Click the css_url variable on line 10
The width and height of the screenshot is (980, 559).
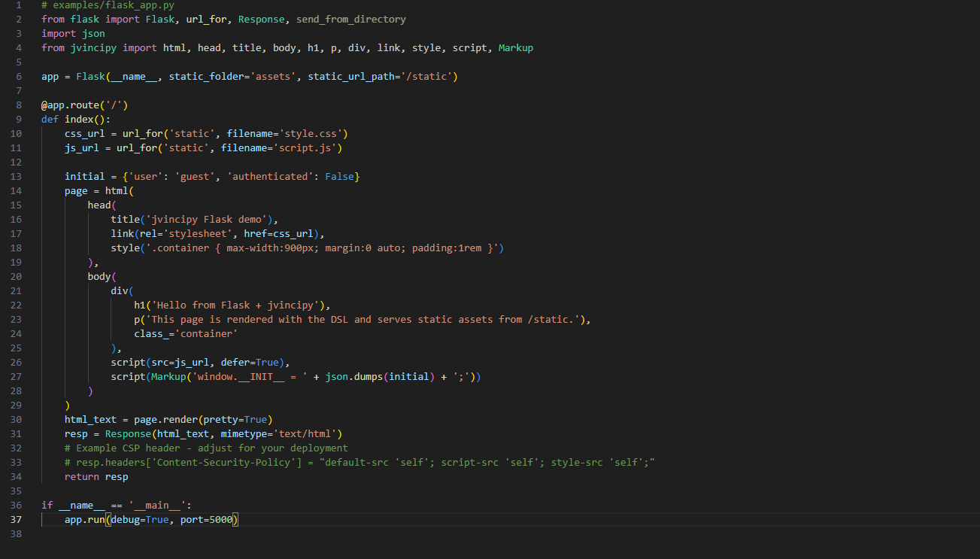[84, 133]
